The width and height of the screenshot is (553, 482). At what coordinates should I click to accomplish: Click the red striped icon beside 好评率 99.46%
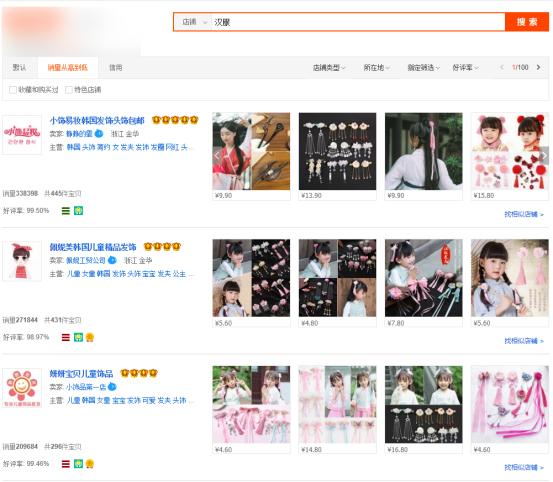pos(66,464)
